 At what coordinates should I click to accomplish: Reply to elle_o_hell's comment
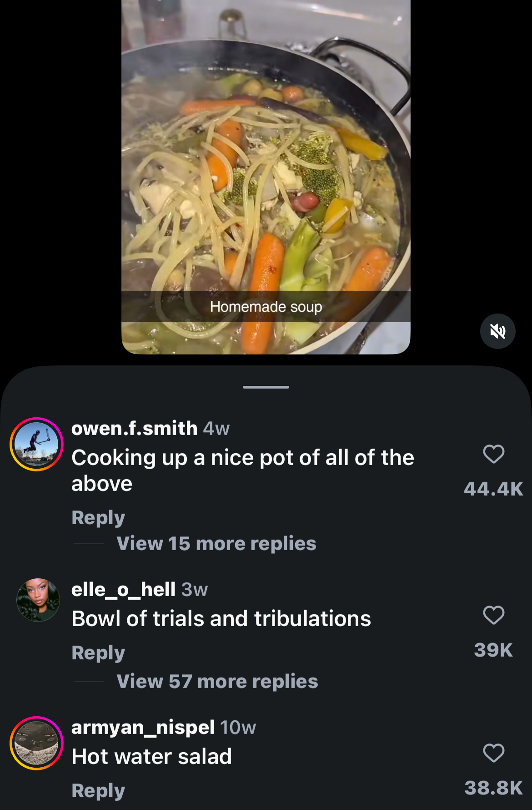point(98,653)
